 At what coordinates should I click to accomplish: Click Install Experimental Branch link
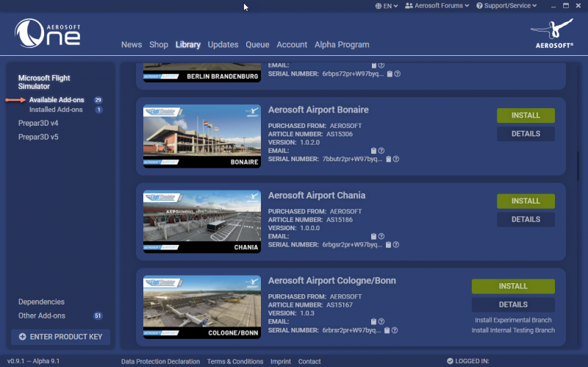coord(513,320)
